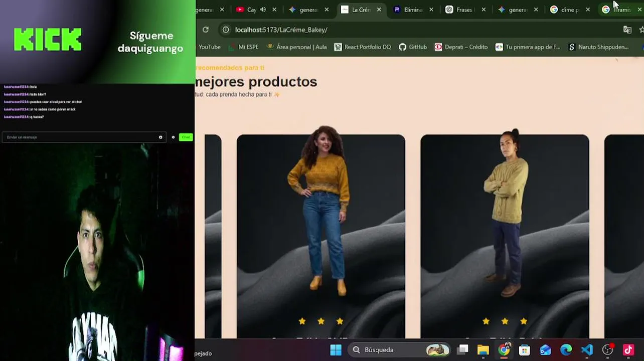Open the Windows Start menu
The width and height of the screenshot is (644, 361).
336,350
